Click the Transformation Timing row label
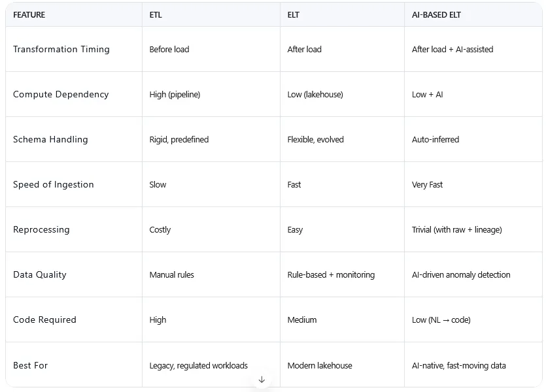Viewport: 546px width, 392px height. pyautogui.click(x=61, y=50)
